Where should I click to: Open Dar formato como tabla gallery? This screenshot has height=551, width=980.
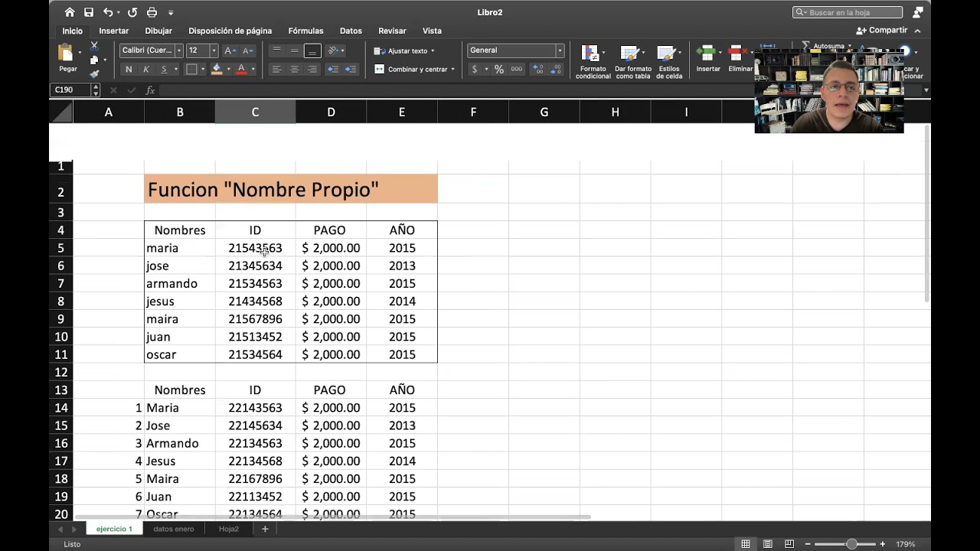(x=632, y=61)
